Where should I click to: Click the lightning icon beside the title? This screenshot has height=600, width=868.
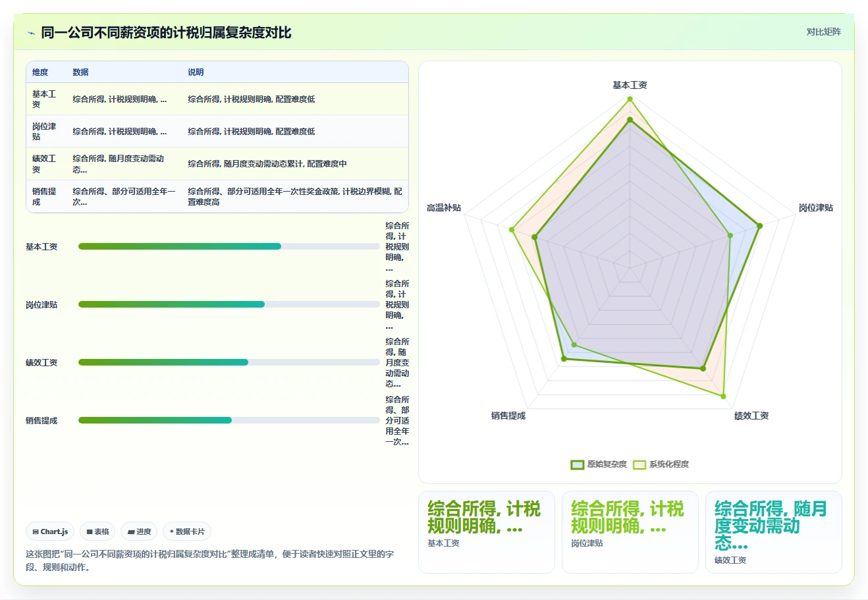pyautogui.click(x=31, y=33)
